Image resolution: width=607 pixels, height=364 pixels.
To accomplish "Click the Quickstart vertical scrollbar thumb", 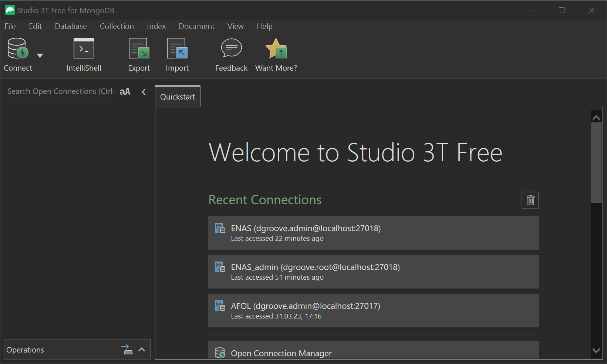I will point(596,163).
